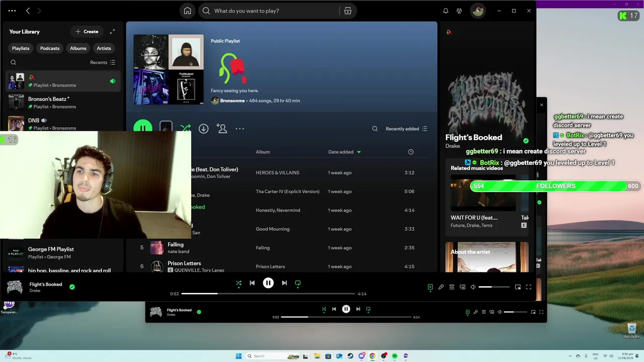Filter library by Artists
The height and width of the screenshot is (362, 644).
104,48
